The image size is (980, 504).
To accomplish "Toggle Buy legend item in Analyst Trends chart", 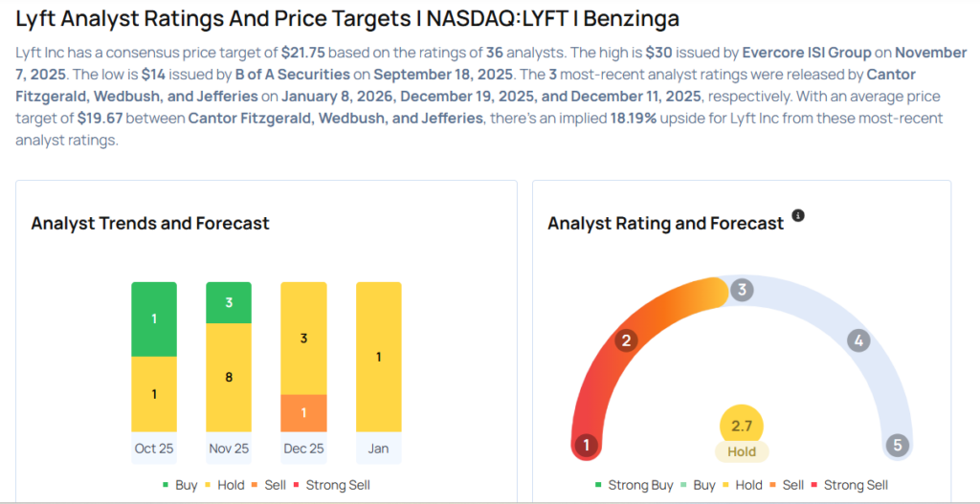I will (x=179, y=485).
